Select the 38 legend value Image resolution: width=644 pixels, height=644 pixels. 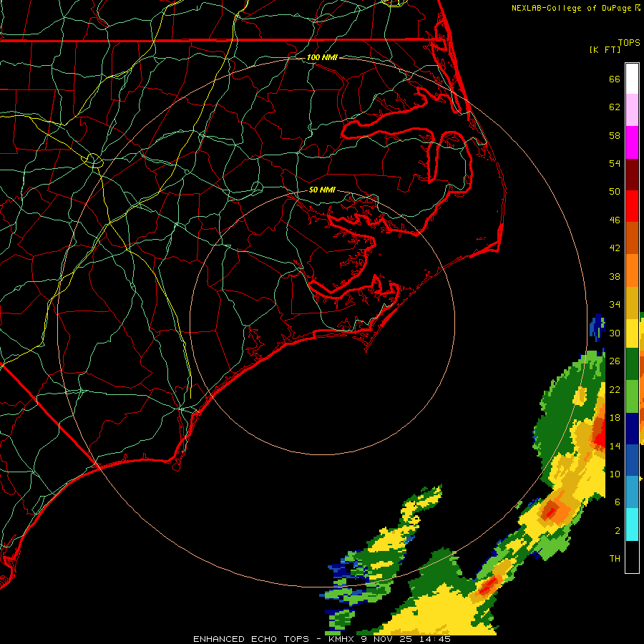click(x=615, y=276)
